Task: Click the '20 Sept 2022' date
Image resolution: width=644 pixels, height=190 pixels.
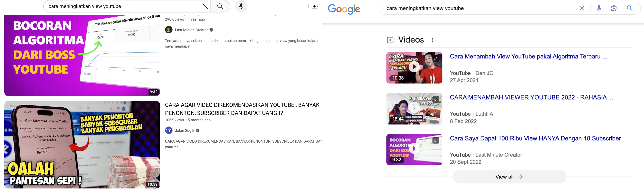Action: (466, 162)
